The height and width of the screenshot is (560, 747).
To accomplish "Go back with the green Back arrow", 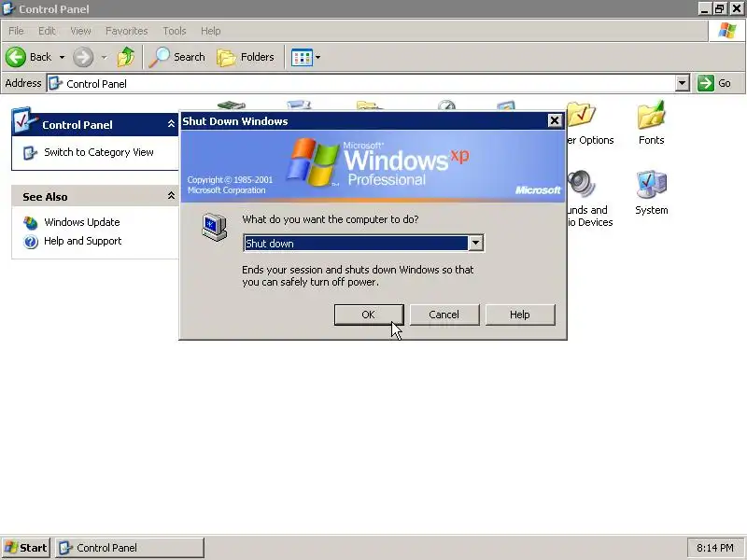I will (x=16, y=57).
